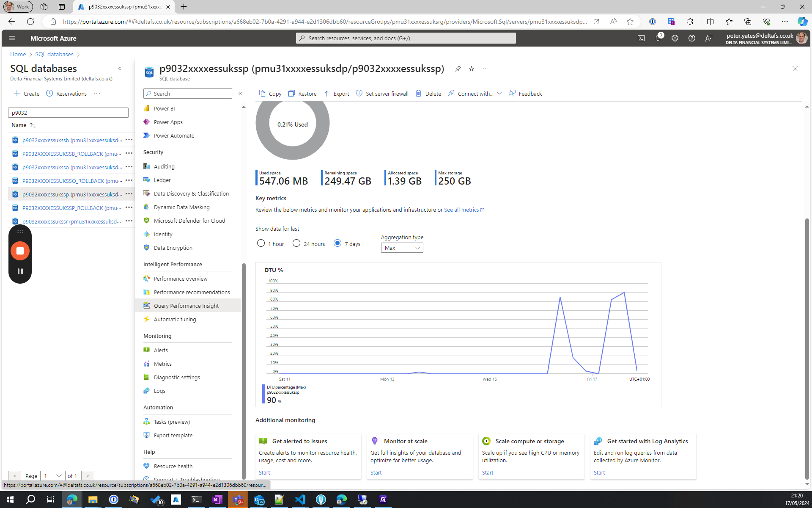The image size is (812, 508).
Task: Open the Page number dropdown
Action: pyautogui.click(x=53, y=476)
